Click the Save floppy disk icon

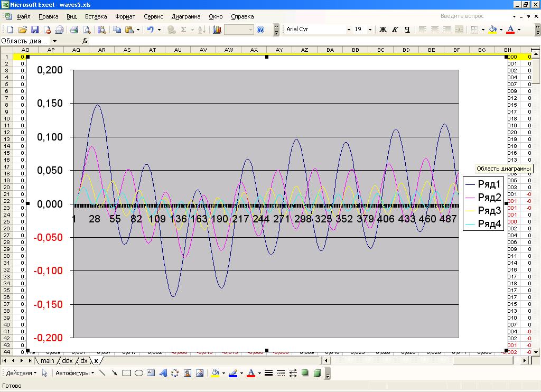point(35,30)
